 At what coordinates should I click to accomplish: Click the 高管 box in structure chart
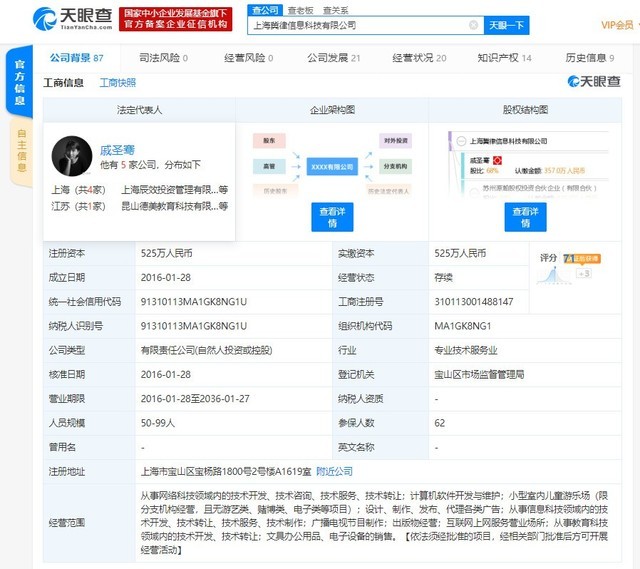269,167
